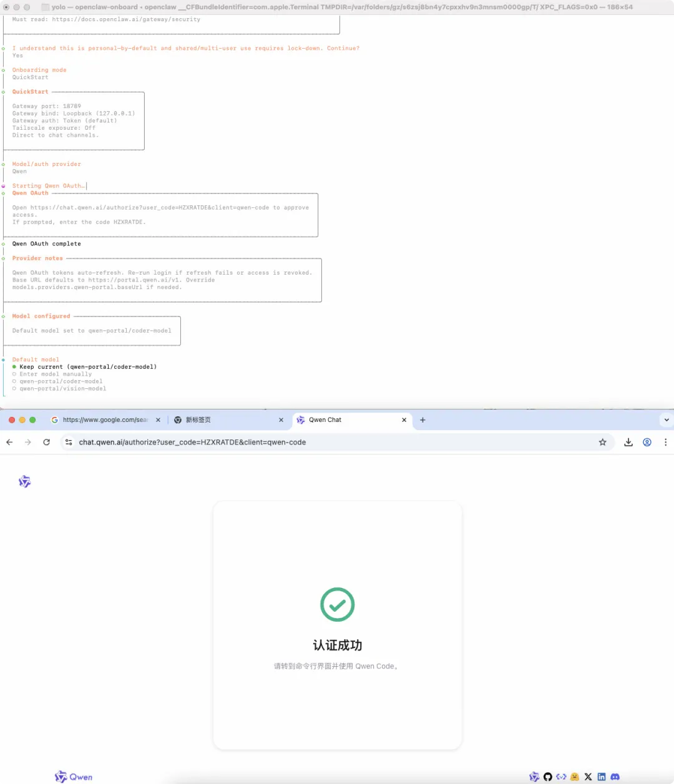Select the Qwen Chat tab

[x=352, y=420]
